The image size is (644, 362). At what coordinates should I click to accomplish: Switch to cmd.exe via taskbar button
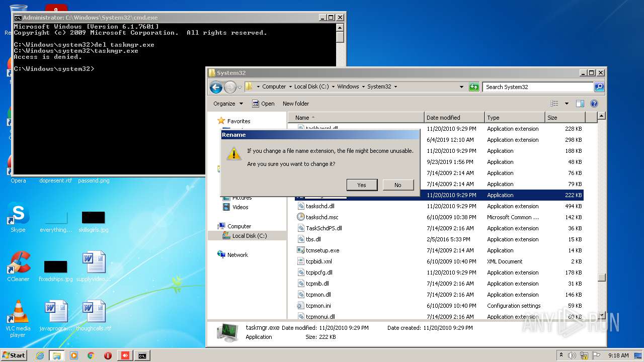[142, 355]
